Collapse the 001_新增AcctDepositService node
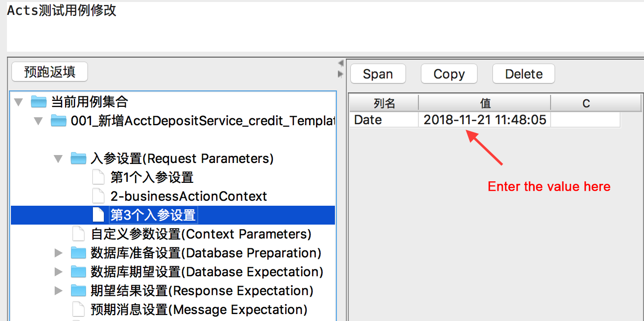The width and height of the screenshot is (644, 321). [x=39, y=121]
